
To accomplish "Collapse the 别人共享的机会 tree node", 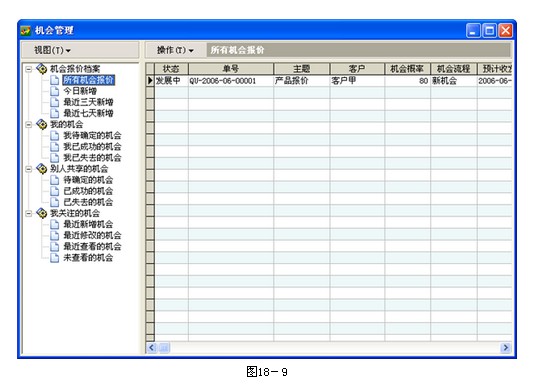I will [29, 169].
